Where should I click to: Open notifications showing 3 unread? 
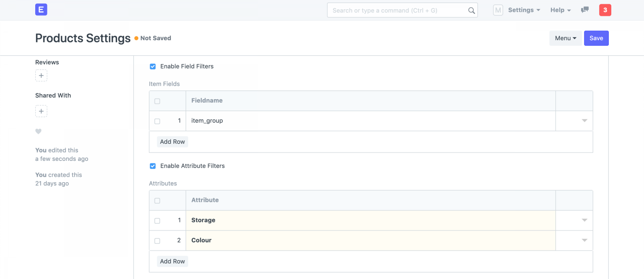coord(605,10)
